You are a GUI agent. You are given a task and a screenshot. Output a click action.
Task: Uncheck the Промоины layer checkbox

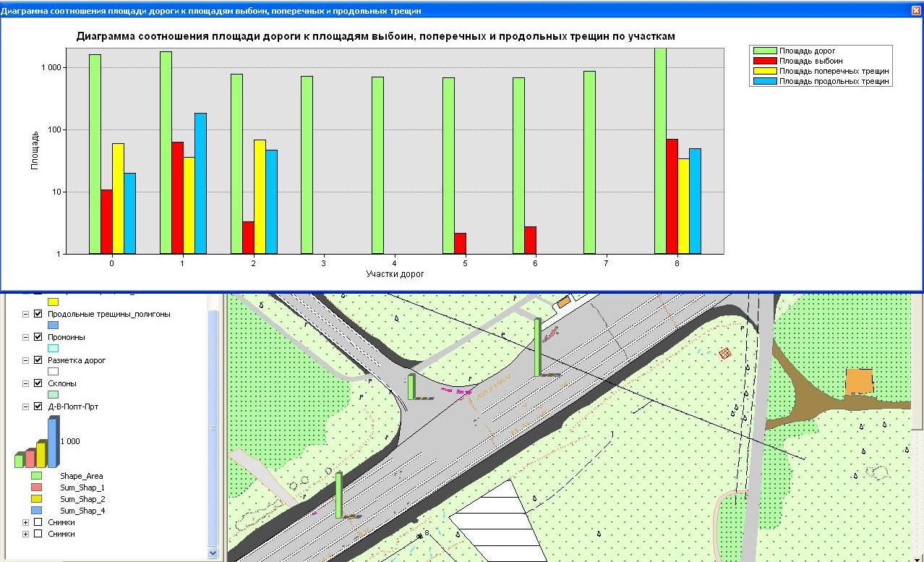tap(38, 337)
